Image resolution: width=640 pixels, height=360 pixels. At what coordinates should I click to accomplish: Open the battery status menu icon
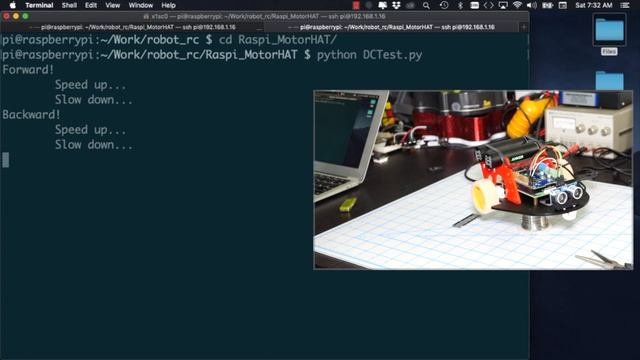(x=547, y=5)
